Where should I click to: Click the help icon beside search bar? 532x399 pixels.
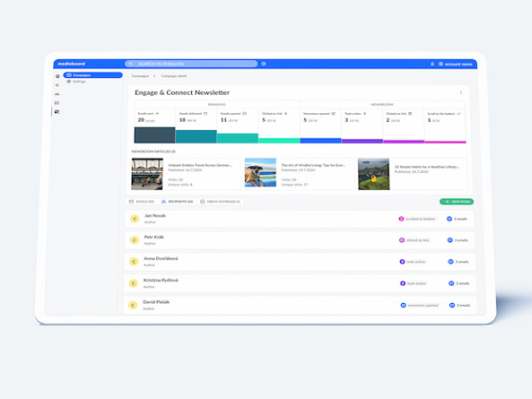click(264, 64)
